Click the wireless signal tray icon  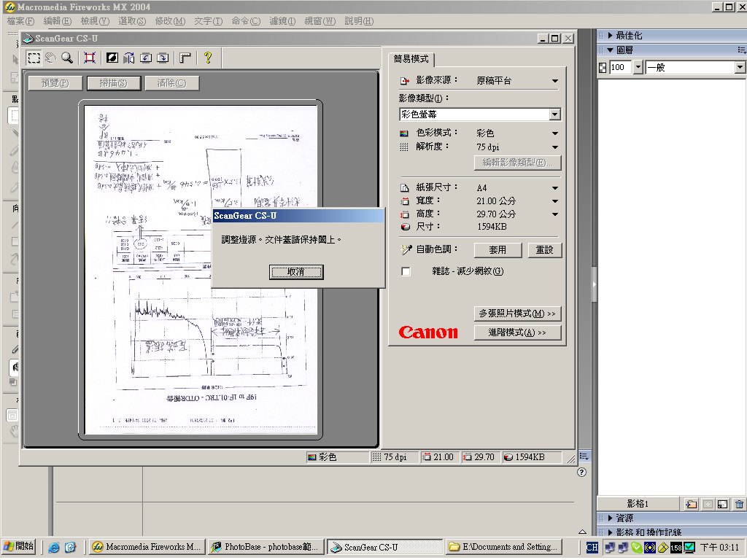pos(649,548)
